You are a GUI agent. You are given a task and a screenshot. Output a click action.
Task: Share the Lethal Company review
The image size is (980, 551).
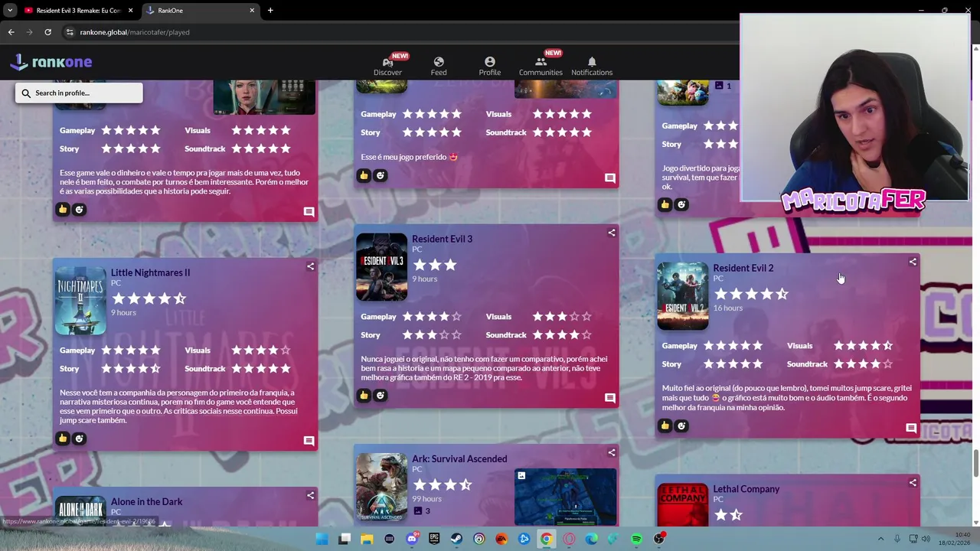point(913,483)
